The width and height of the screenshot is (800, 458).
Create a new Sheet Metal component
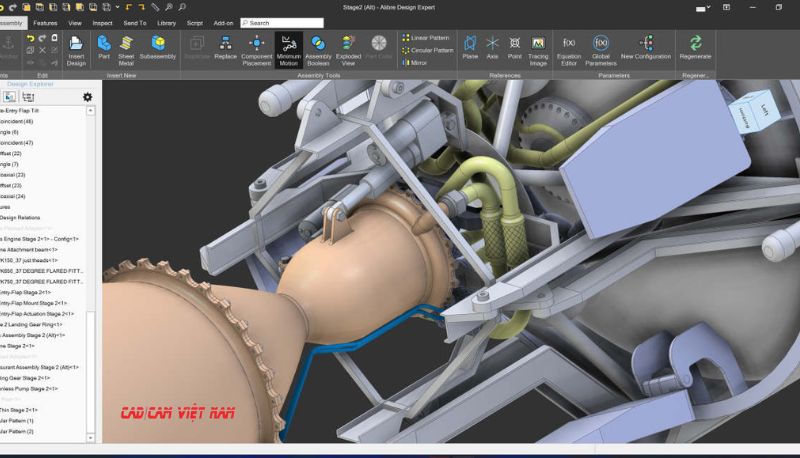(x=126, y=49)
